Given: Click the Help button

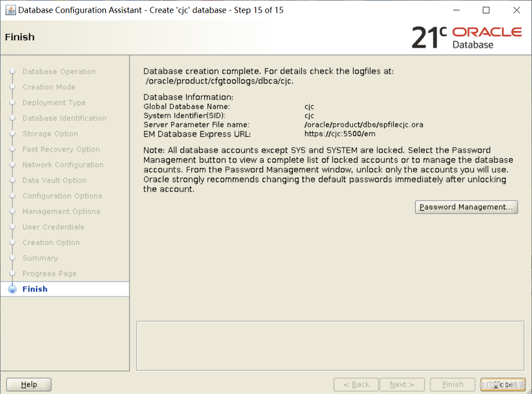Looking at the screenshot, I should click(29, 384).
